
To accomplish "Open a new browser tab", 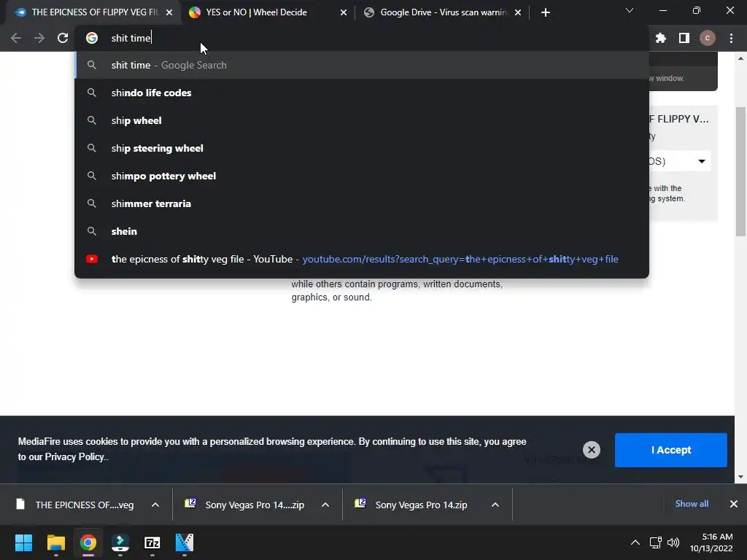I will pos(546,12).
